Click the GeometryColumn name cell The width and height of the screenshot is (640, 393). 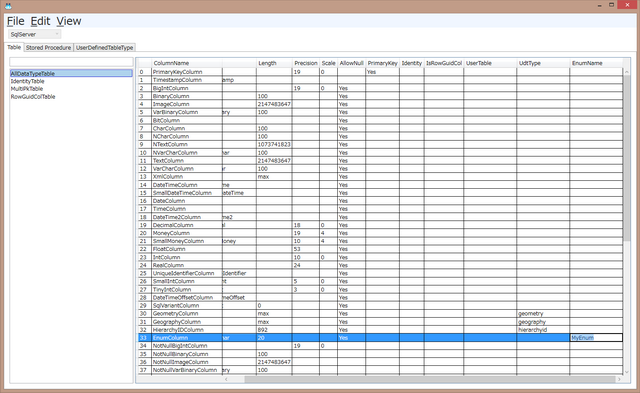coord(187,314)
